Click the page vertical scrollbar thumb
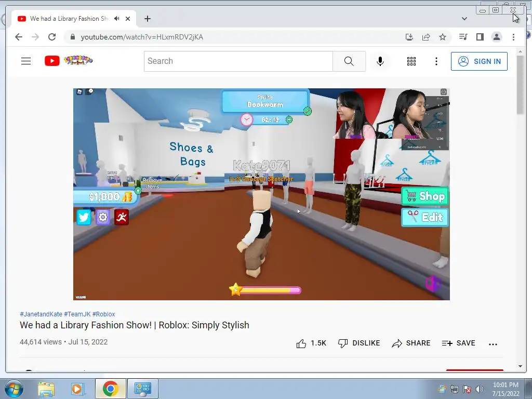532x399 pixels. point(520,85)
